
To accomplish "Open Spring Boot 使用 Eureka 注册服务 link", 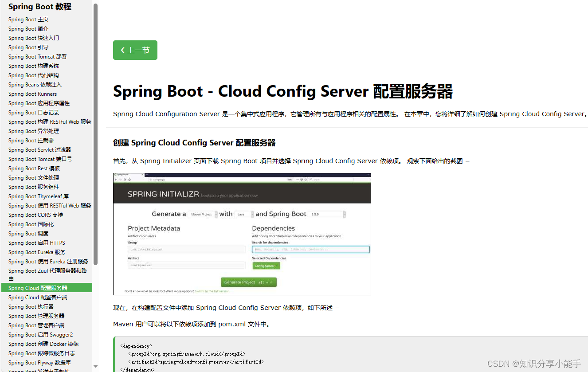I will tap(48, 262).
